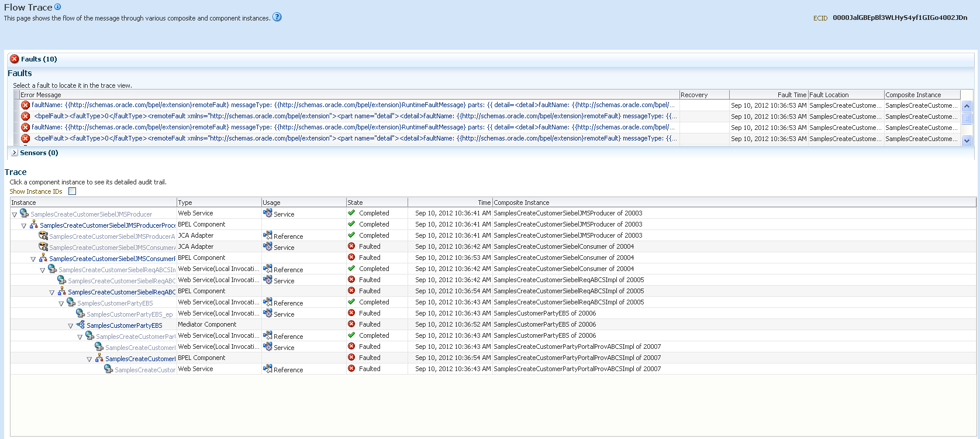Click JCA adapter icon of JMSProducerA row
Image resolution: width=980 pixels, height=439 pixels.
pyautogui.click(x=43, y=235)
